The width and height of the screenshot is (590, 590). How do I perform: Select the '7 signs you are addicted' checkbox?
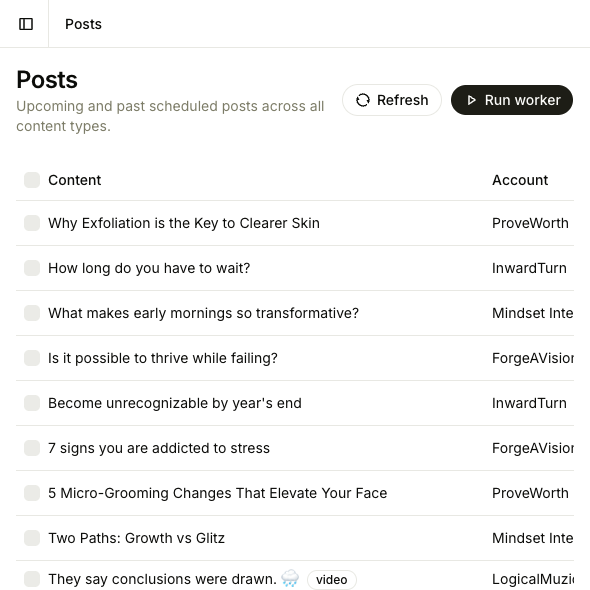(32, 448)
